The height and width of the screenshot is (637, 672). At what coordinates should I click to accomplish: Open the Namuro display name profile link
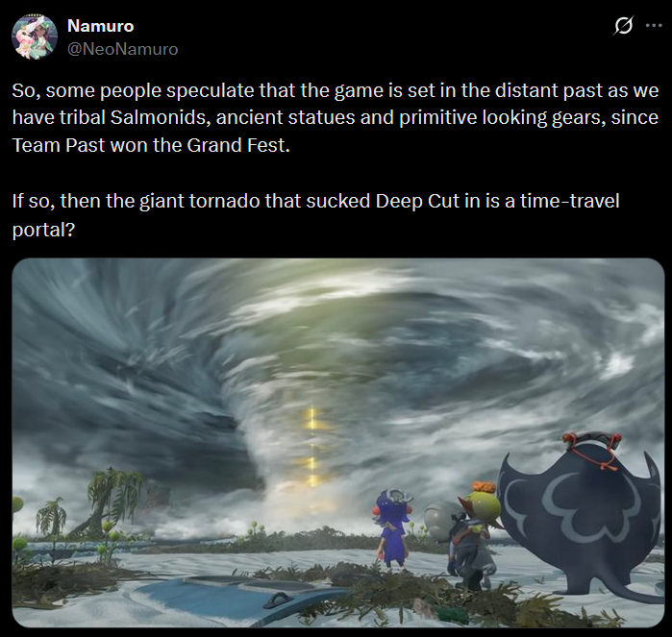[x=101, y=26]
